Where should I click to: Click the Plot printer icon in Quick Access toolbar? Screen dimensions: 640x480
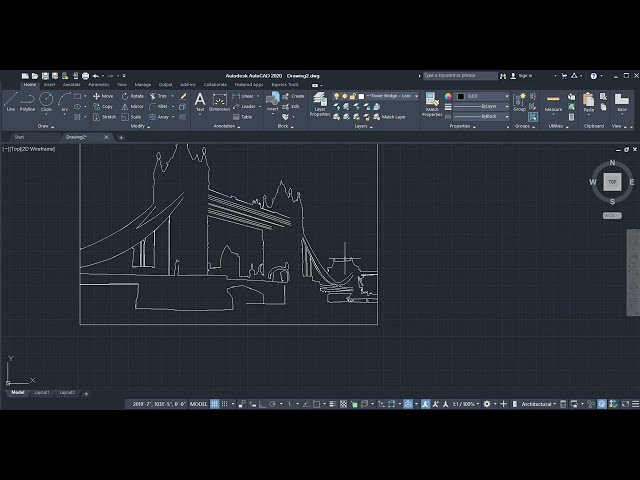[x=85, y=76]
